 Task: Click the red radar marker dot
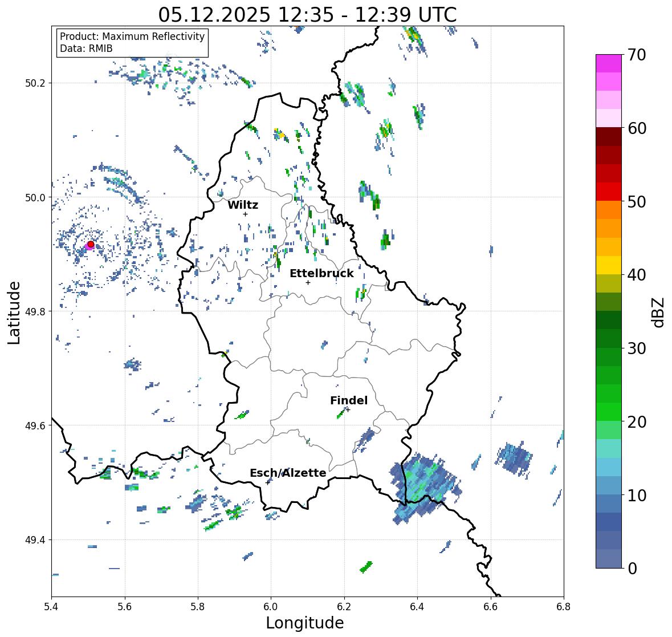[91, 244]
